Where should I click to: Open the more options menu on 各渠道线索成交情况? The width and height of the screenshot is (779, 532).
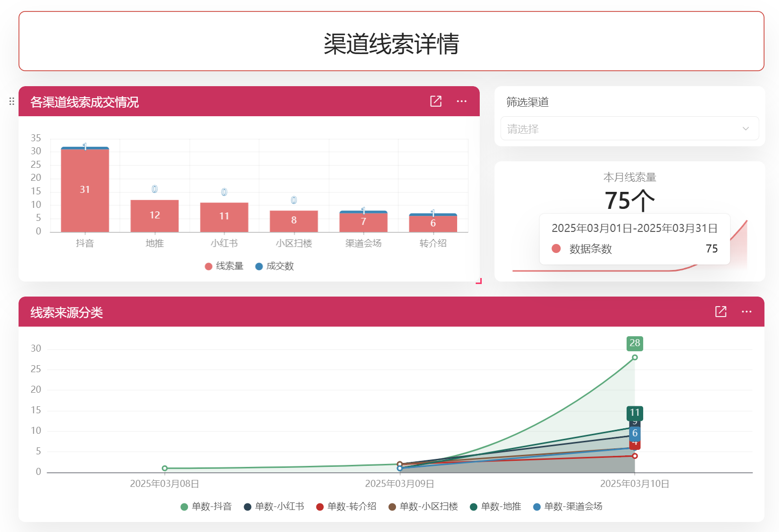[x=461, y=101]
